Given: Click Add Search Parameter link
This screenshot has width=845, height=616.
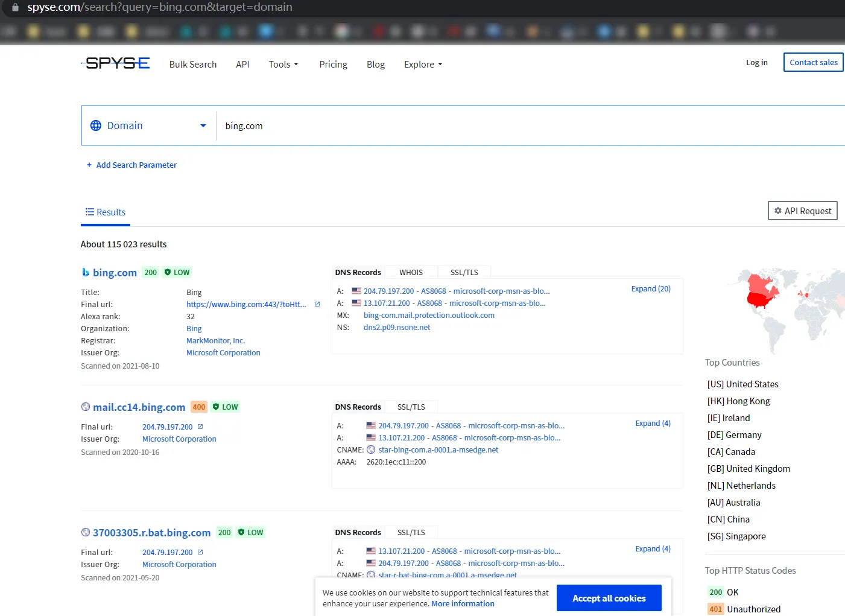Looking at the screenshot, I should (x=131, y=165).
